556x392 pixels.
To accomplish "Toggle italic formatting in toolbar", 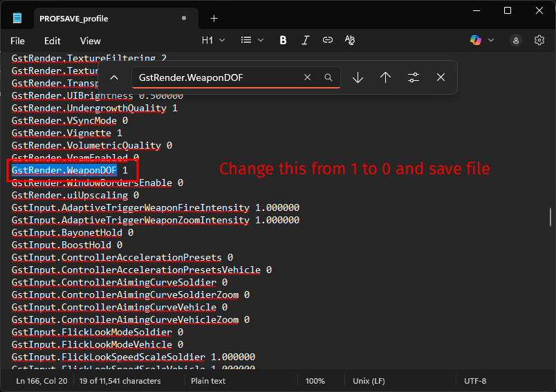I will [305, 40].
